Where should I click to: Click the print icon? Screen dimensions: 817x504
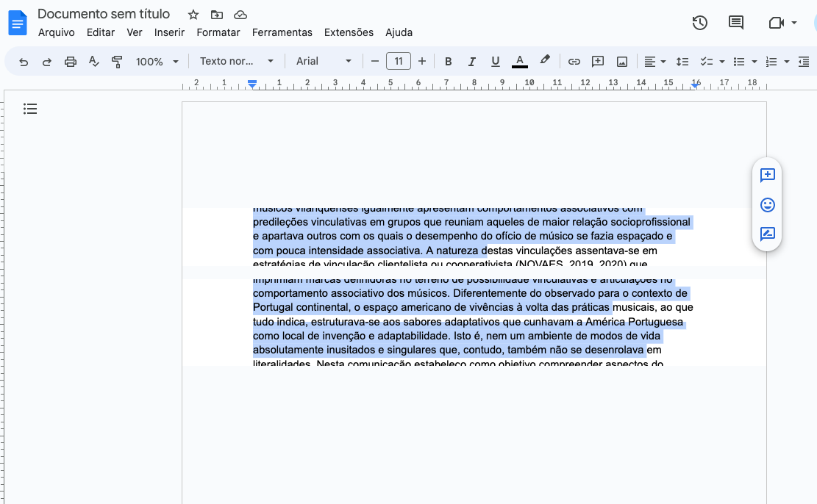pos(71,62)
